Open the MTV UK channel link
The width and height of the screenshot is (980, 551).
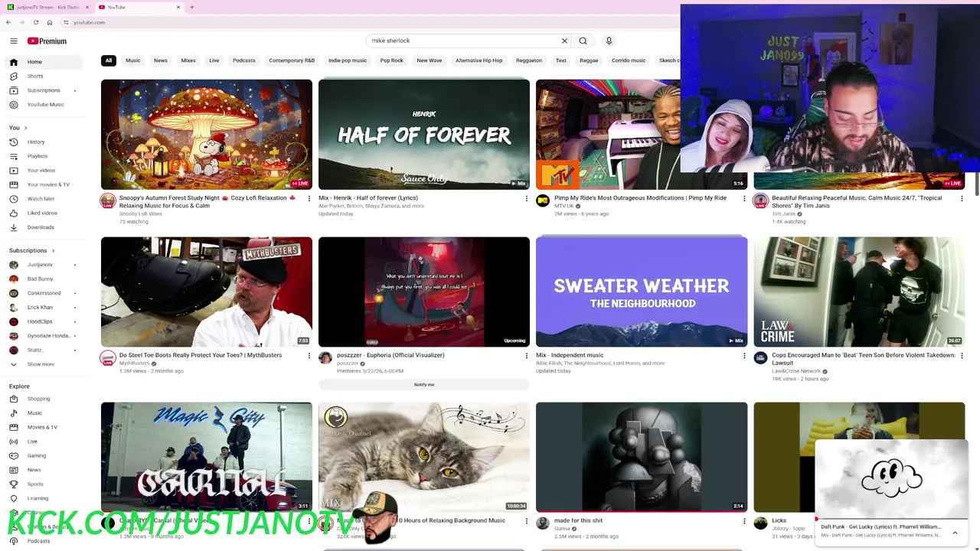tap(564, 206)
